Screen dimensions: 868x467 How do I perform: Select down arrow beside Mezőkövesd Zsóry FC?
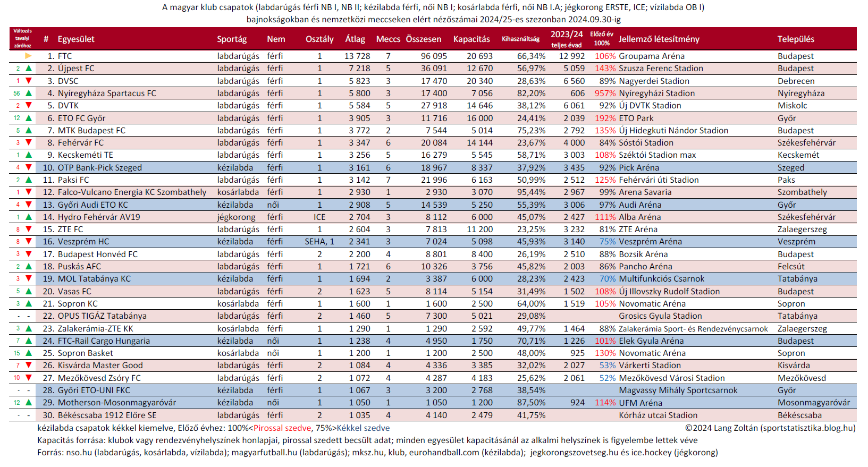click(x=29, y=378)
